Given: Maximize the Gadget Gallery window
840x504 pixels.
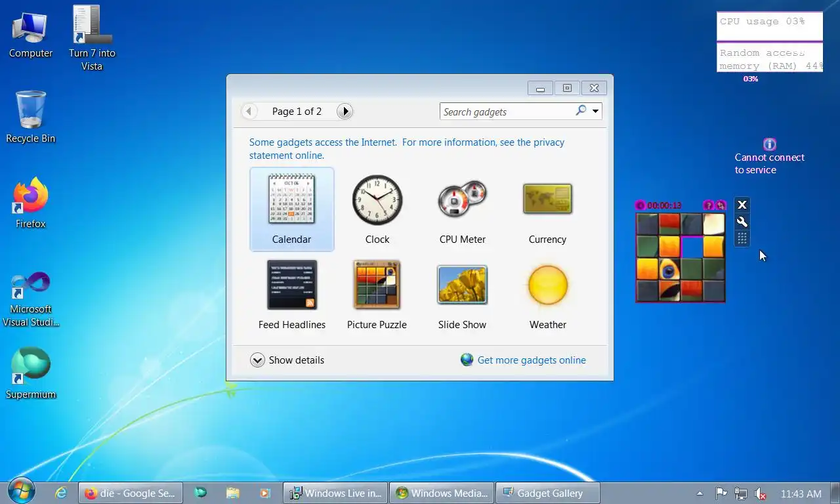Looking at the screenshot, I should [x=568, y=88].
